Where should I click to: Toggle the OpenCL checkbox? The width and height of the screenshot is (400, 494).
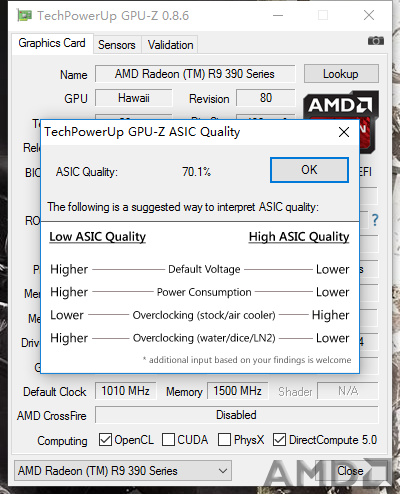point(105,440)
